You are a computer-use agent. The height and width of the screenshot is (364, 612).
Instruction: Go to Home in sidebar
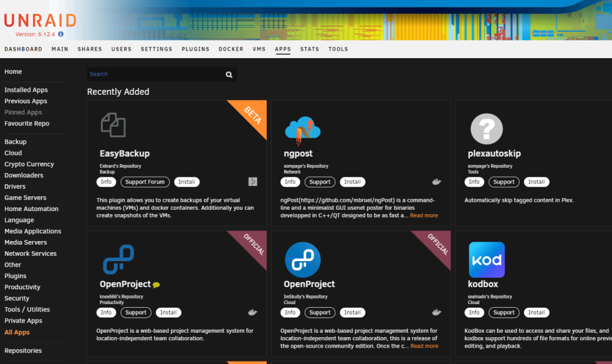(13, 72)
